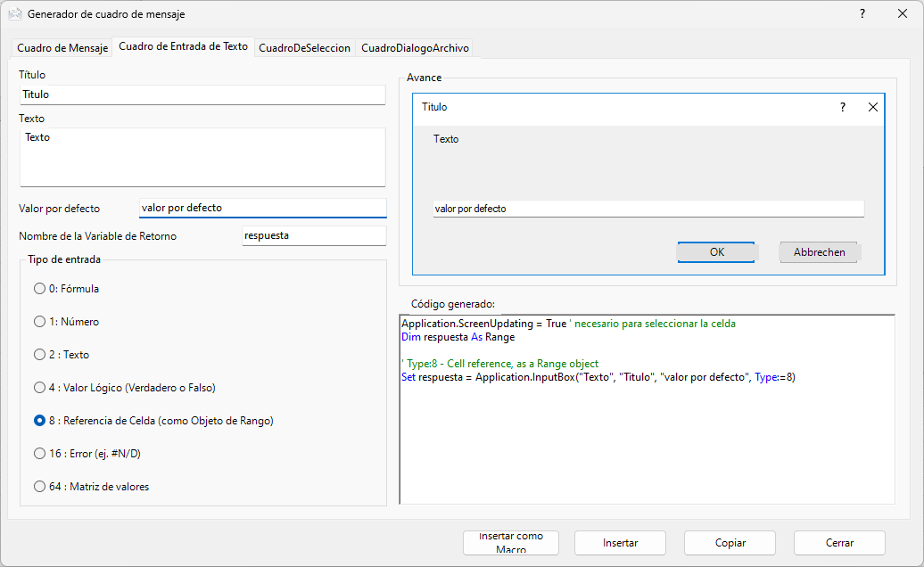
Task: Select 4 : Valor Lógico radio option
Action: [x=125, y=388]
